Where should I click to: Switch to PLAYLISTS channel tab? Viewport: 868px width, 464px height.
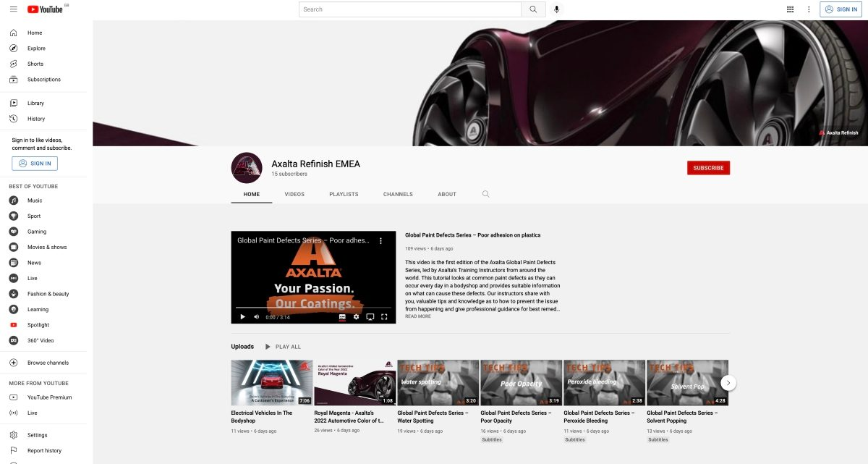[x=344, y=194]
